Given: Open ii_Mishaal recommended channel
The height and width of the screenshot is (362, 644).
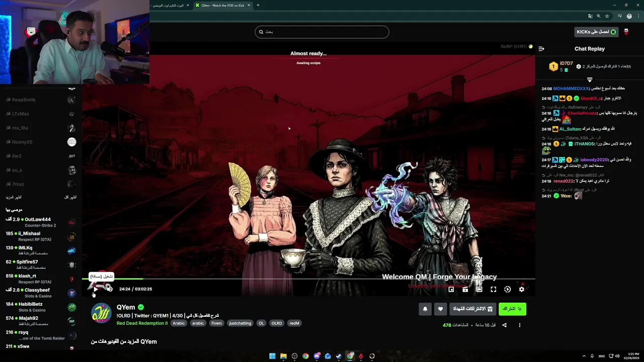Looking at the screenshot, I should pos(41,236).
